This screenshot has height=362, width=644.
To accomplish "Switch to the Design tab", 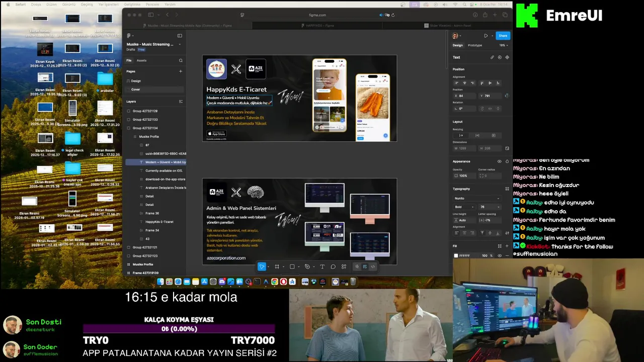I will [x=457, y=45].
